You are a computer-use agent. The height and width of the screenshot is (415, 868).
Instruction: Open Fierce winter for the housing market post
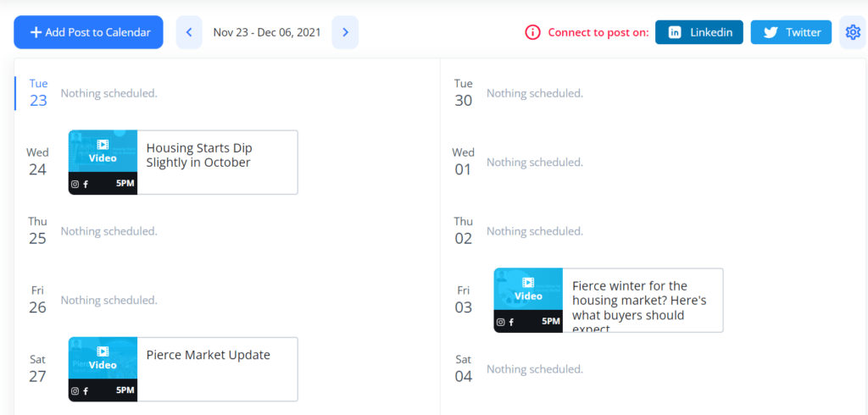pos(640,301)
